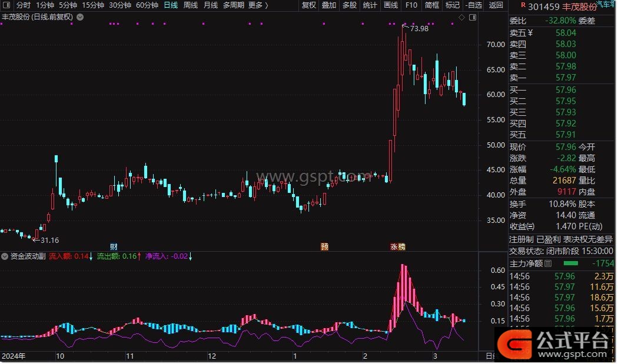Click the R margin-trading badge by stock code
618x364 pixels.
[523, 5]
